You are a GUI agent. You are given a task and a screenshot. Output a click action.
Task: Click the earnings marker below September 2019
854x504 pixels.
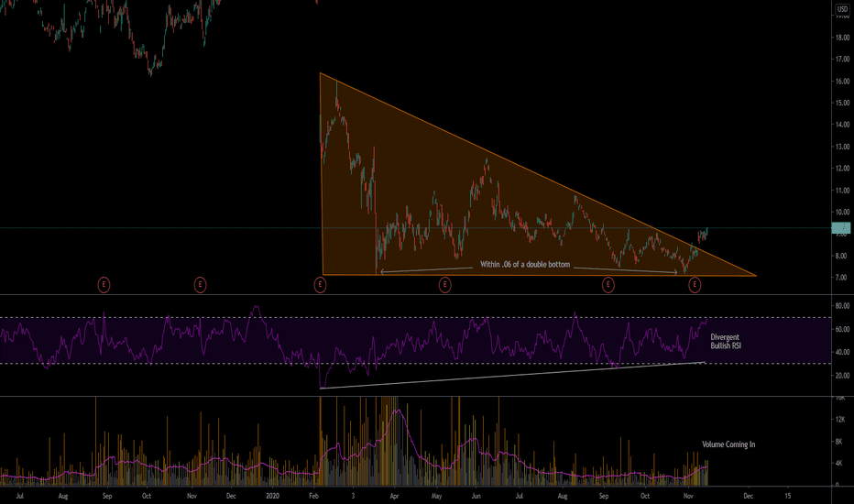point(104,284)
